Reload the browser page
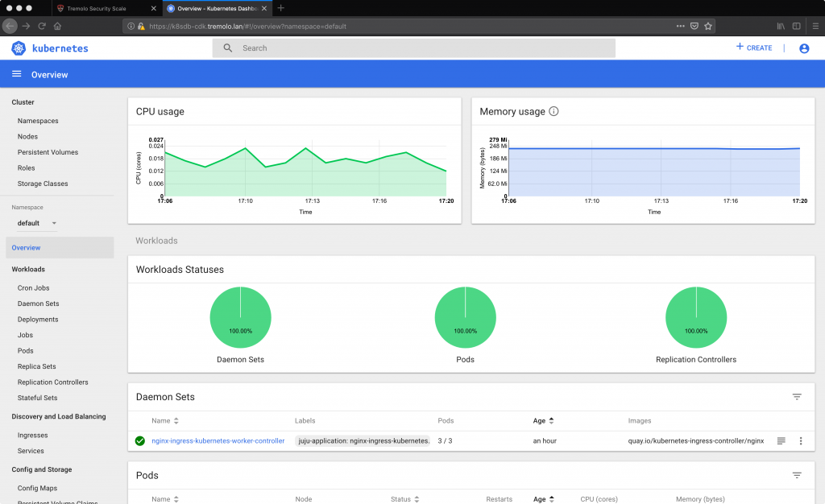Screen dimensions: 825x504 point(42,26)
